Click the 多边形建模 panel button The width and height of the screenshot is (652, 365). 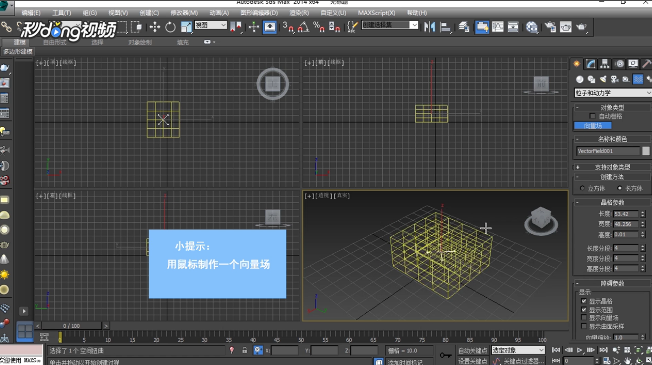(x=18, y=52)
